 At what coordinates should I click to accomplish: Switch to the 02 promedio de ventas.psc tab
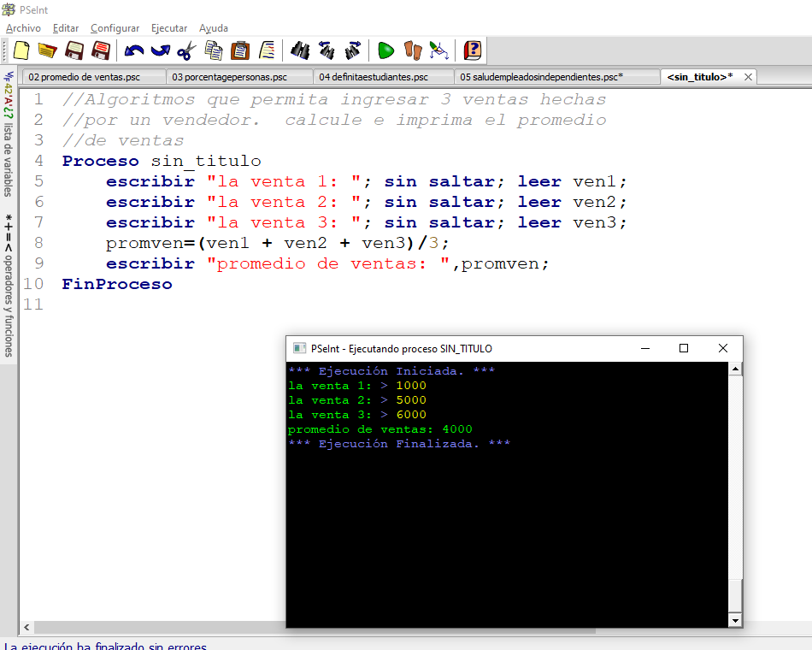click(93, 77)
